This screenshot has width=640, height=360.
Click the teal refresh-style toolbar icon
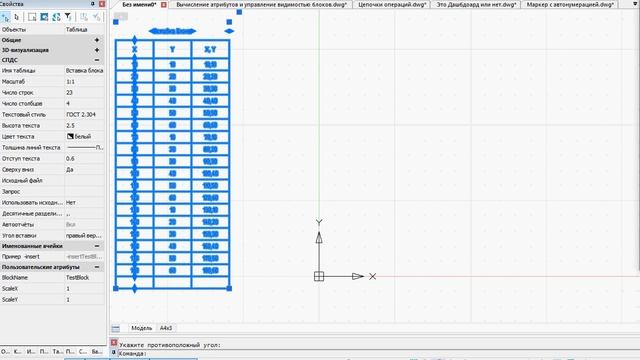point(56,17)
